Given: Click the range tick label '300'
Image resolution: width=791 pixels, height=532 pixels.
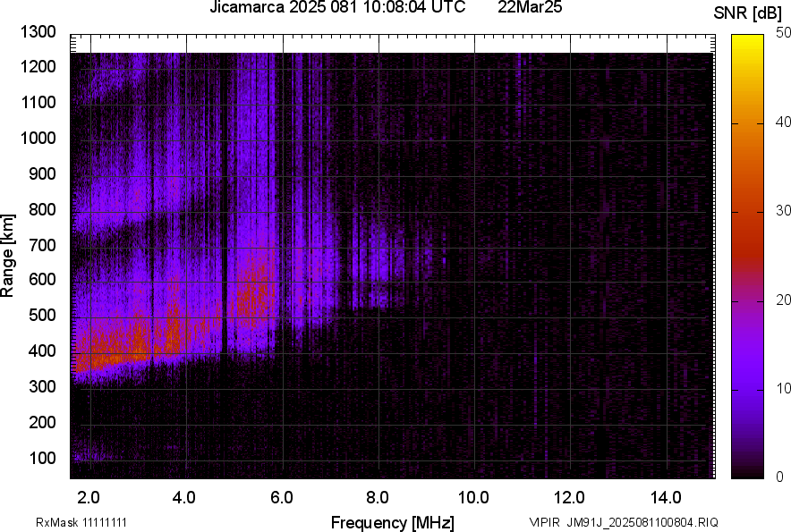Looking at the screenshot, I should [42, 386].
